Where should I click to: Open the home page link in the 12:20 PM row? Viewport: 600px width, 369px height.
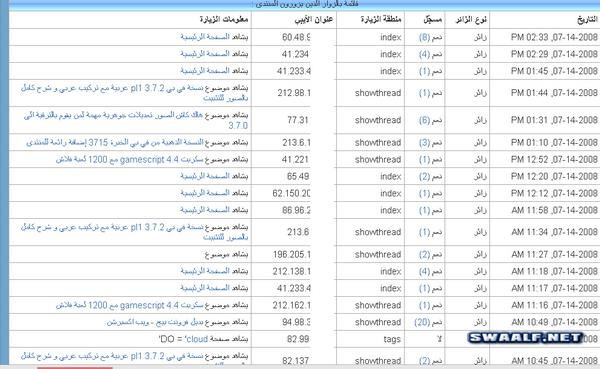point(205,176)
